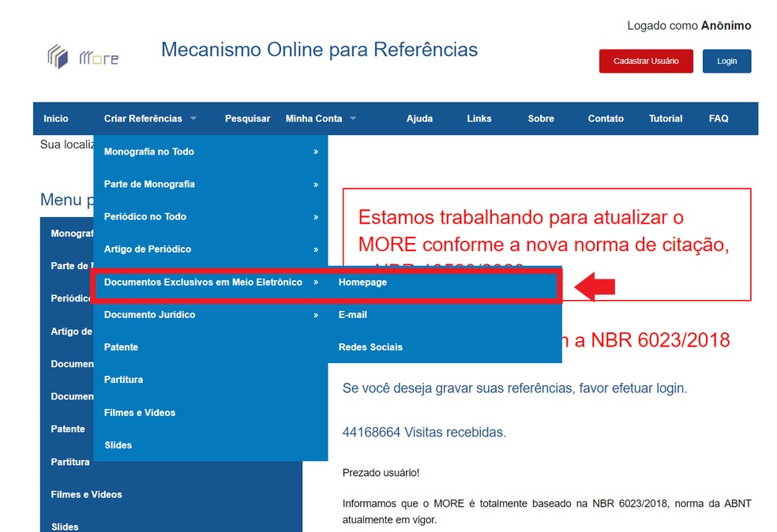Open the Sobre page
Screen dimensions: 777x532
pyautogui.click(x=540, y=118)
